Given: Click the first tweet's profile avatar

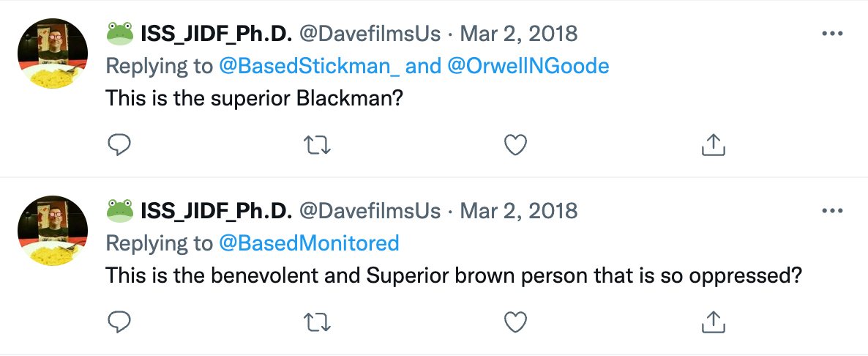Looking at the screenshot, I should tap(53, 54).
